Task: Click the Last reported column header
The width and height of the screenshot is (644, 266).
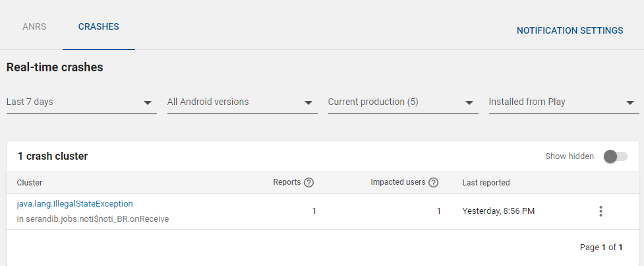Action: pos(486,183)
